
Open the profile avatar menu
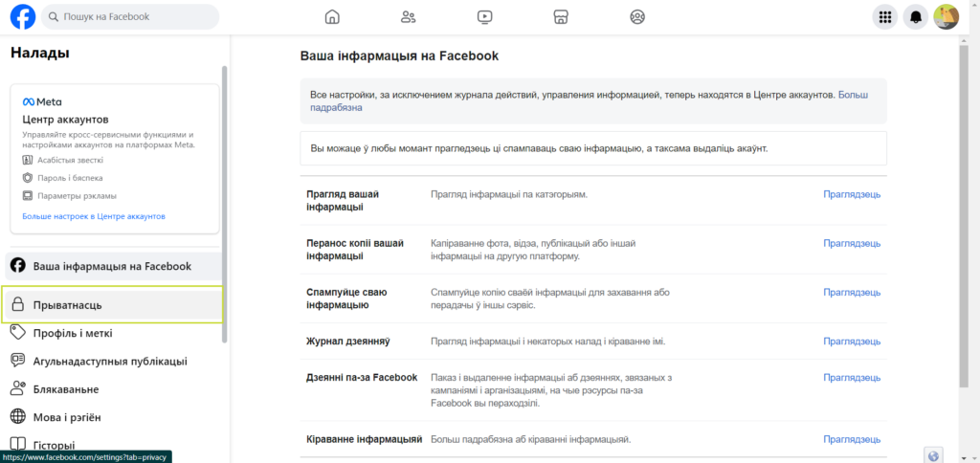[x=947, y=17]
